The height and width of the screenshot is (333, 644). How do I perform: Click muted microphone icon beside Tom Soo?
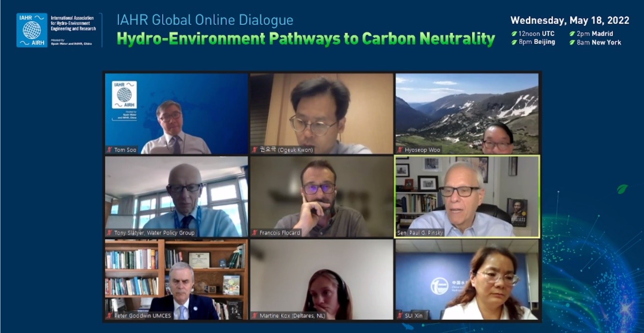(x=109, y=150)
